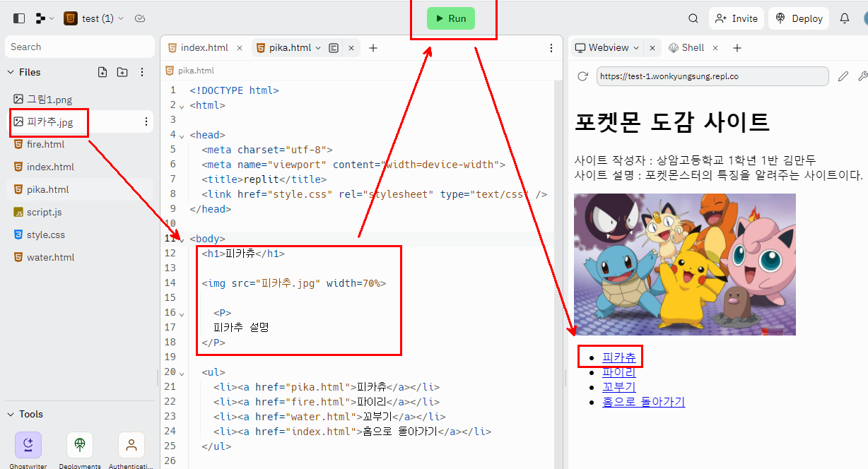Reload the webview page
Screen dimensions: 868x469
click(583, 76)
